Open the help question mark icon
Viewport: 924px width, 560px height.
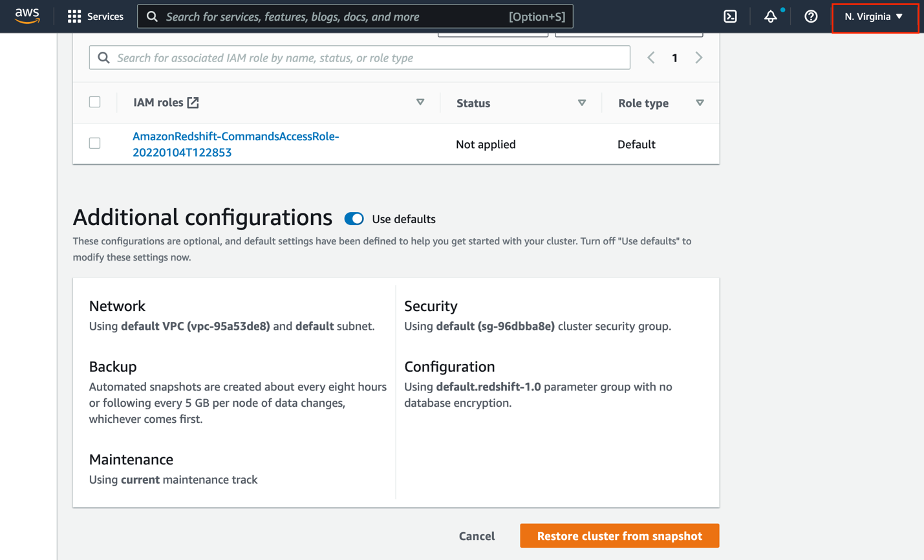tap(811, 17)
